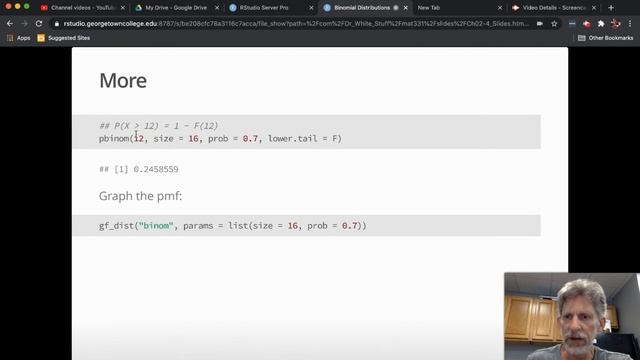Go back to the previous page
Viewport: 640px width, 360px height.
pyautogui.click(x=10, y=24)
